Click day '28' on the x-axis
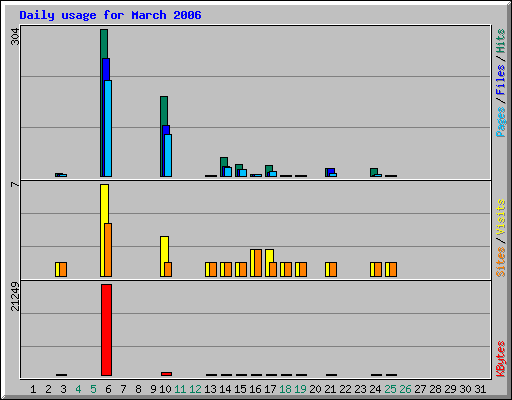Screen dimensions: 512x400 point(435,389)
